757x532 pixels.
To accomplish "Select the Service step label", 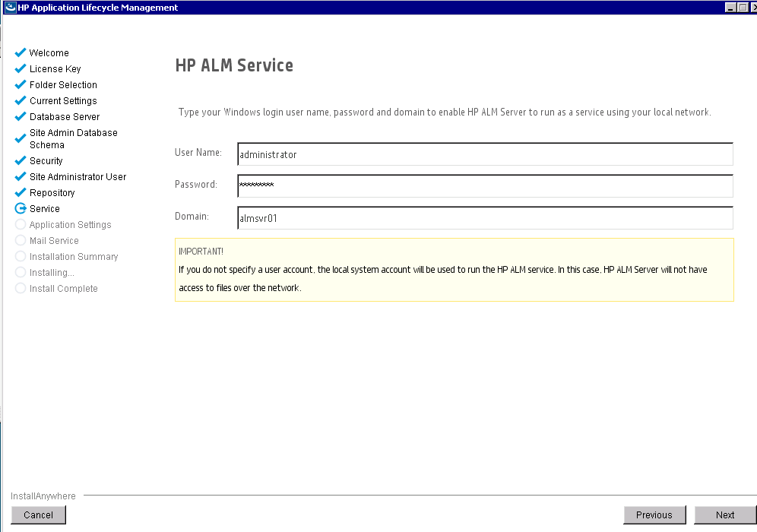I will tap(44, 208).
